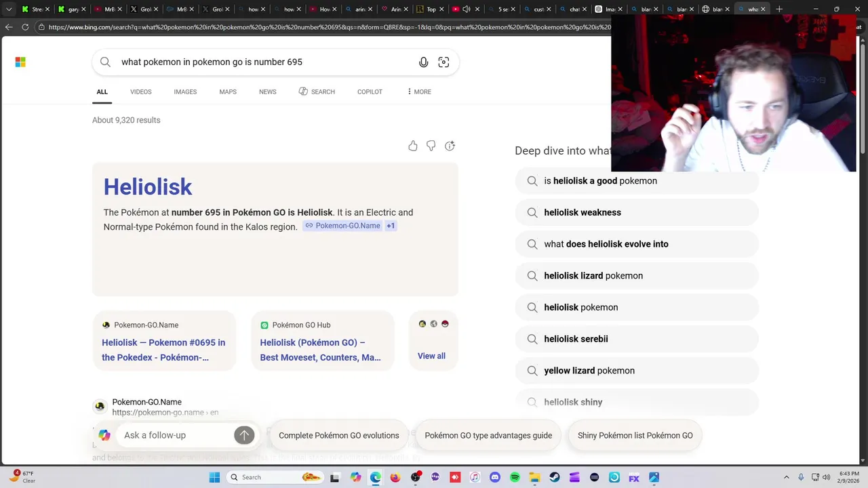Mute the audio-playing tab speaker icon
The image size is (868, 488).
(466, 9)
